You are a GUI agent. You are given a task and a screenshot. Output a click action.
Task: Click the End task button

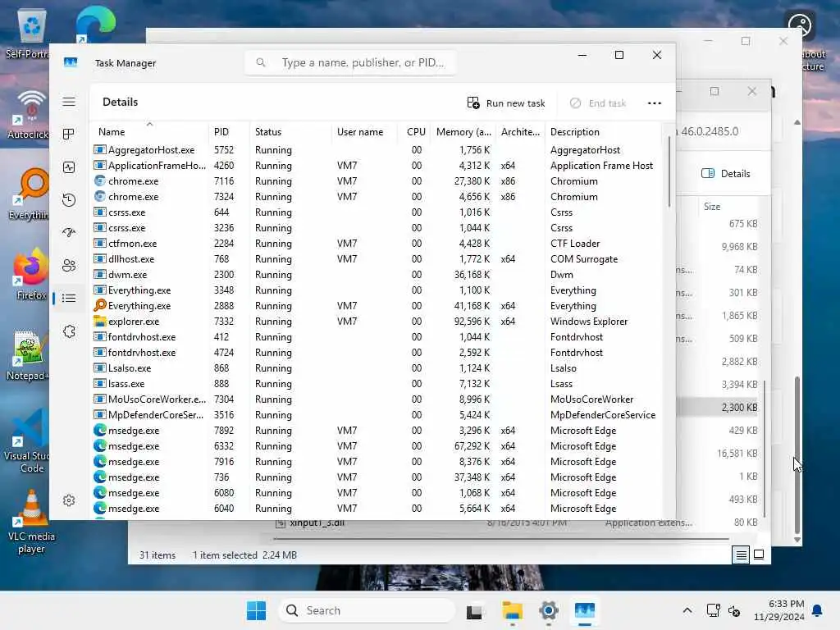tap(598, 103)
